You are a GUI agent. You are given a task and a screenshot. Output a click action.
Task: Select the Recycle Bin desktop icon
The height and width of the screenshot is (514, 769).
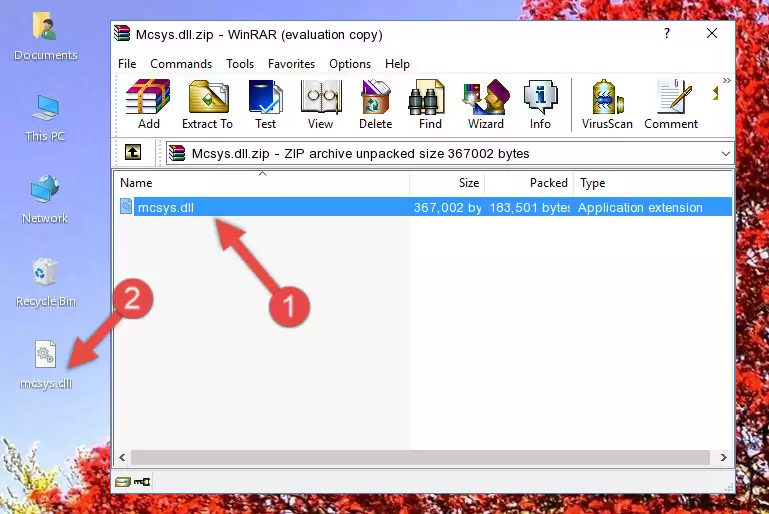pyautogui.click(x=46, y=283)
